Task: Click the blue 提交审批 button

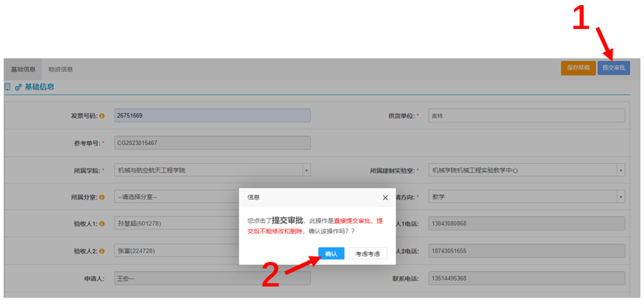Action: [x=613, y=68]
